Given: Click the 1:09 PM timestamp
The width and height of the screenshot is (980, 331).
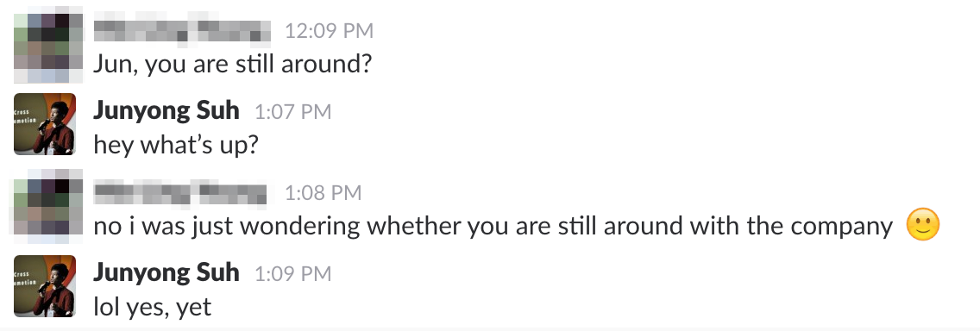Looking at the screenshot, I should tap(293, 273).
